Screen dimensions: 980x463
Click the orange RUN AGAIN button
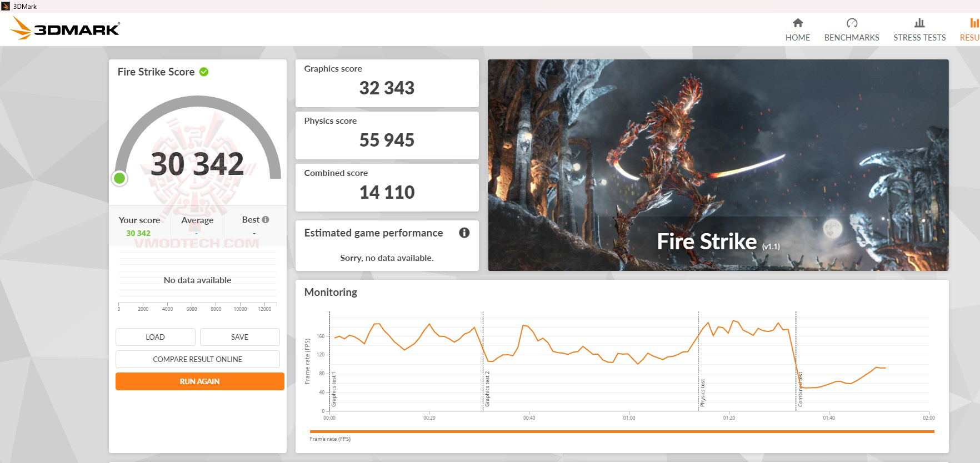200,381
